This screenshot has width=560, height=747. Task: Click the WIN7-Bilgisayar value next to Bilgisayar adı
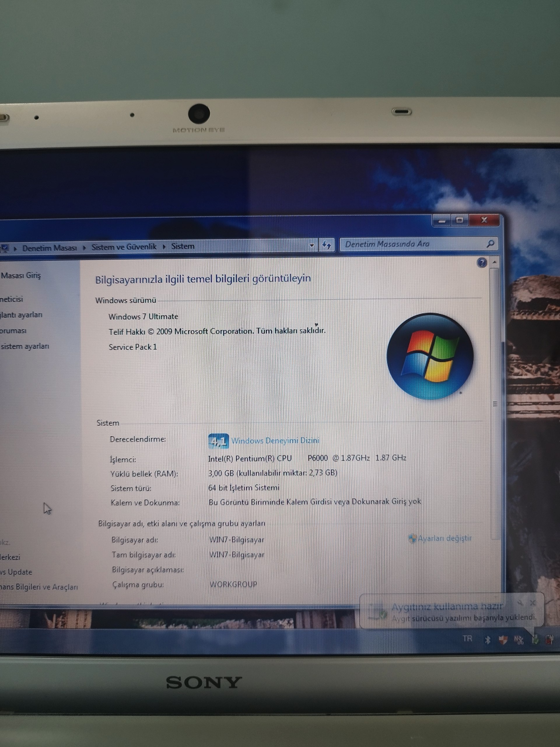pyautogui.click(x=237, y=540)
